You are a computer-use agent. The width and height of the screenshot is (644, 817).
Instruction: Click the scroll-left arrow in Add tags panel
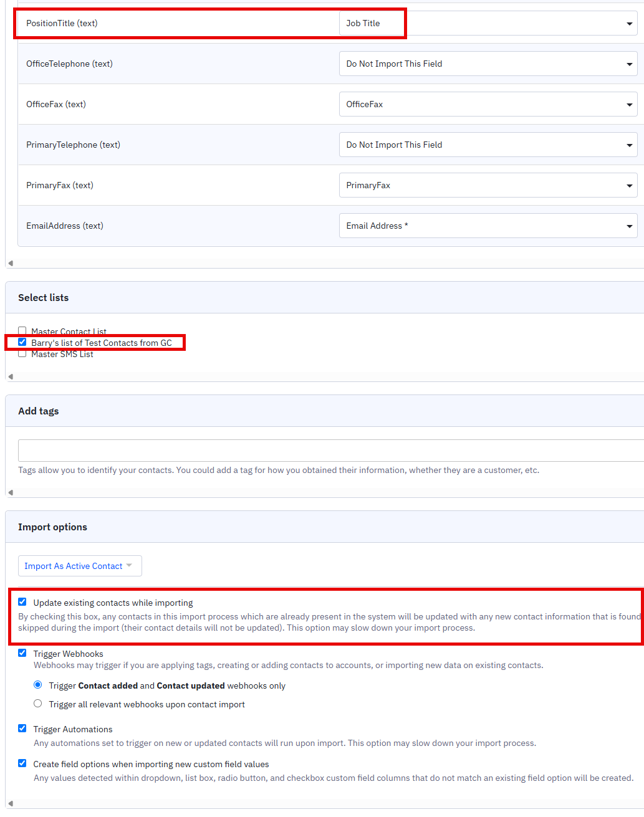[x=11, y=492]
